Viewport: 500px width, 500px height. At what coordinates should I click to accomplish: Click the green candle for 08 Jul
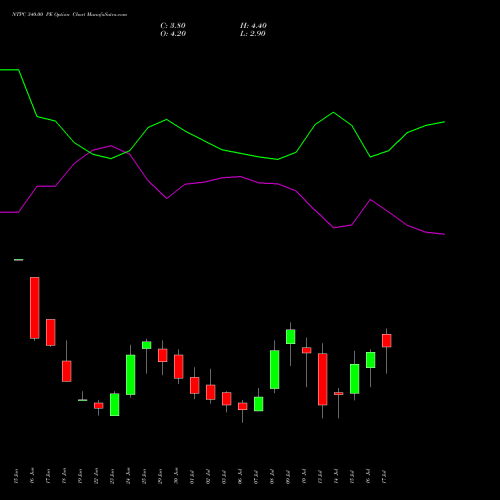tap(275, 369)
